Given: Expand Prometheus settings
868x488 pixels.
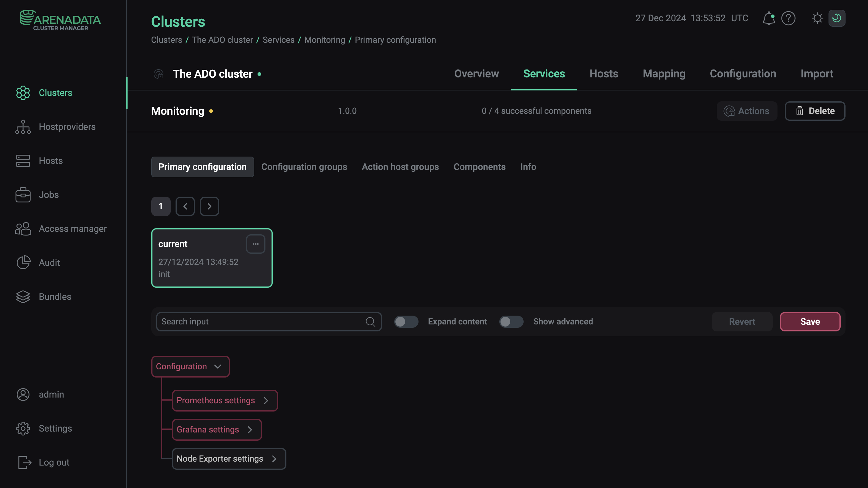Looking at the screenshot, I should coord(224,400).
